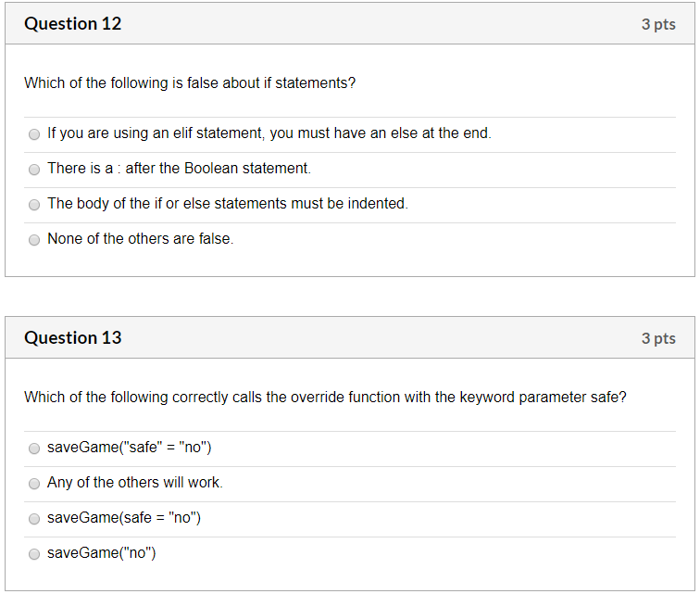Choose 'Any of the others will work' radio button
The image size is (700, 594).
coord(34,484)
